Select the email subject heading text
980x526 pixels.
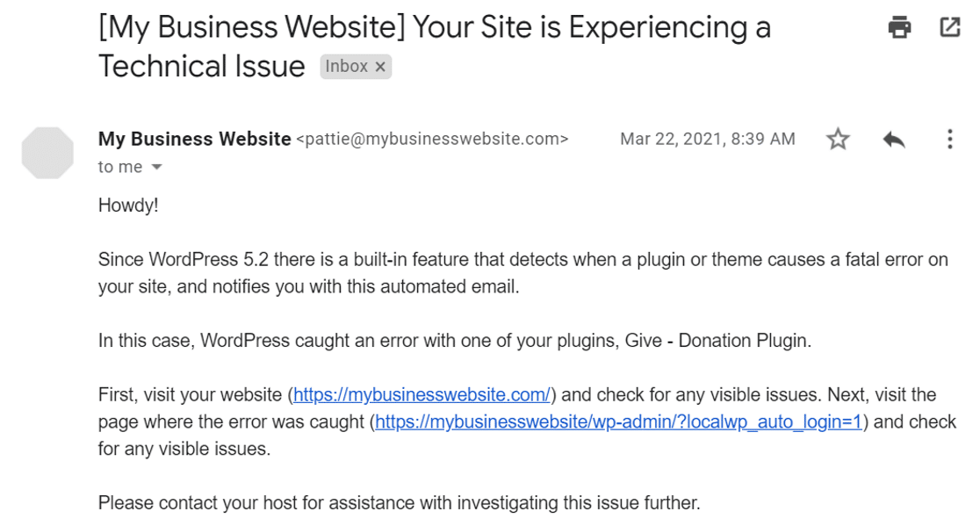tap(351, 26)
